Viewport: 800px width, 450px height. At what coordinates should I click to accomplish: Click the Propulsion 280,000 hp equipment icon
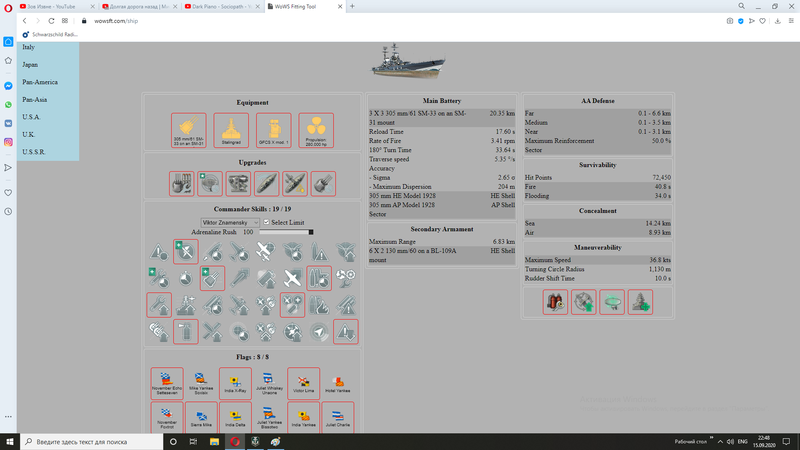(x=314, y=129)
